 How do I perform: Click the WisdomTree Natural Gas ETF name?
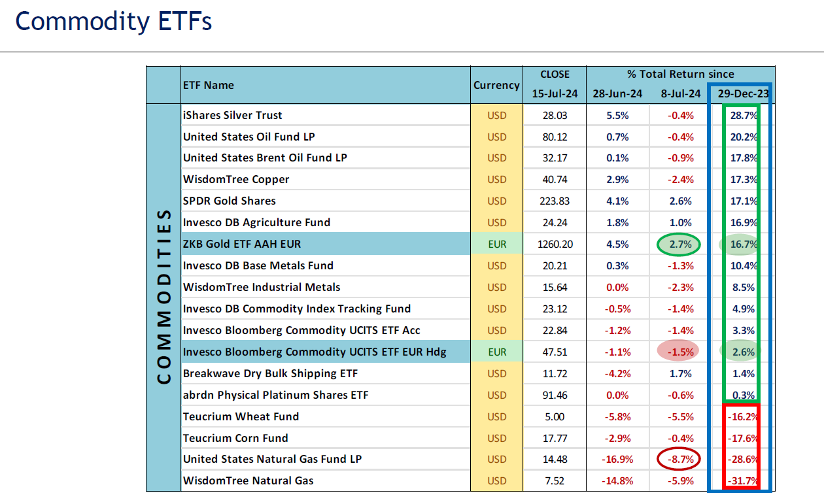click(x=248, y=480)
